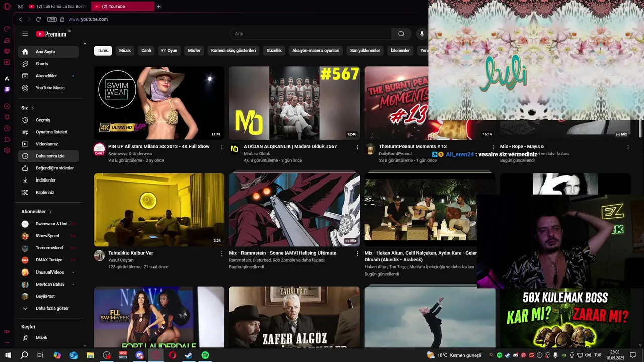
Task: Open Spotify from the taskbar
Action: click(205, 355)
